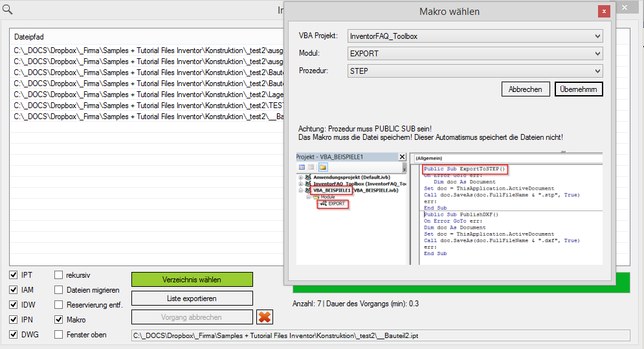The height and width of the screenshot is (349, 644).
Task: Toggle the DWG checkbox
Action: [14, 334]
